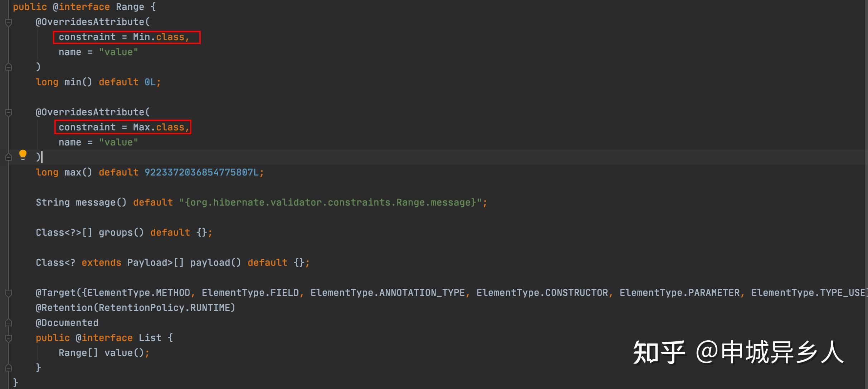Click the Range interface name

point(130,7)
